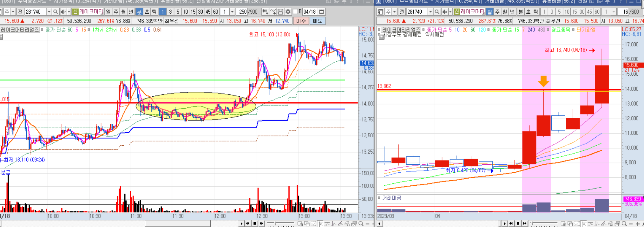
Task: Click line-chart tool icon beside save icon
Action: pos(273,12)
